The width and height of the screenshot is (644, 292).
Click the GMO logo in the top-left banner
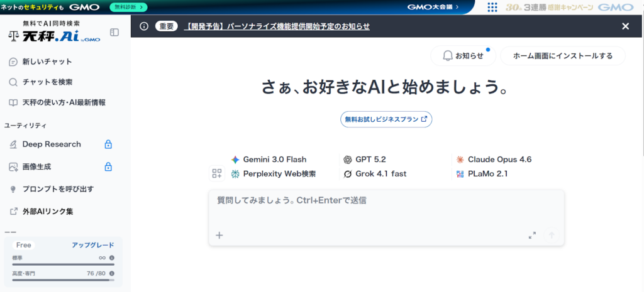(85, 7)
